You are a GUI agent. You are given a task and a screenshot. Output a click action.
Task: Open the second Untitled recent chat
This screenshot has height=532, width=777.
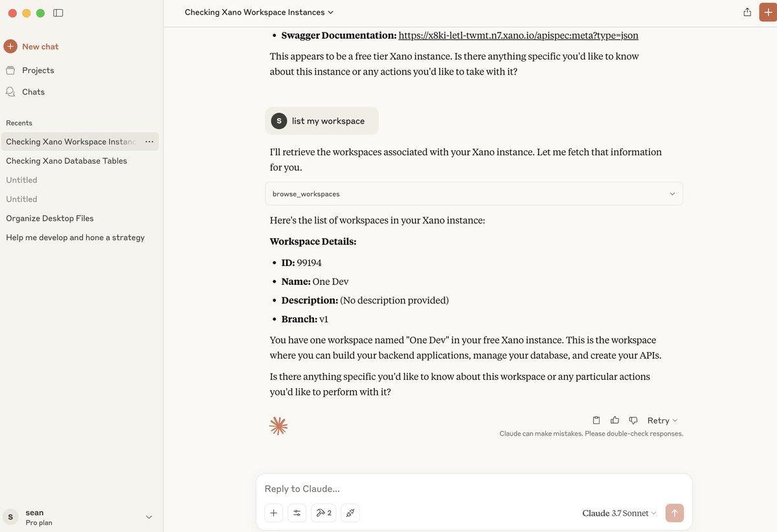tap(22, 199)
